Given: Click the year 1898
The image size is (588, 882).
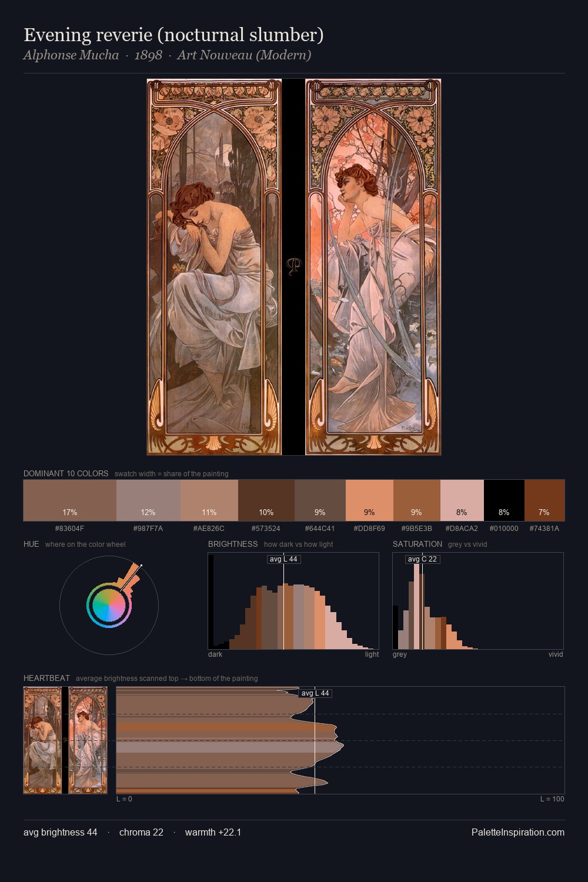Looking at the screenshot, I should [x=148, y=55].
